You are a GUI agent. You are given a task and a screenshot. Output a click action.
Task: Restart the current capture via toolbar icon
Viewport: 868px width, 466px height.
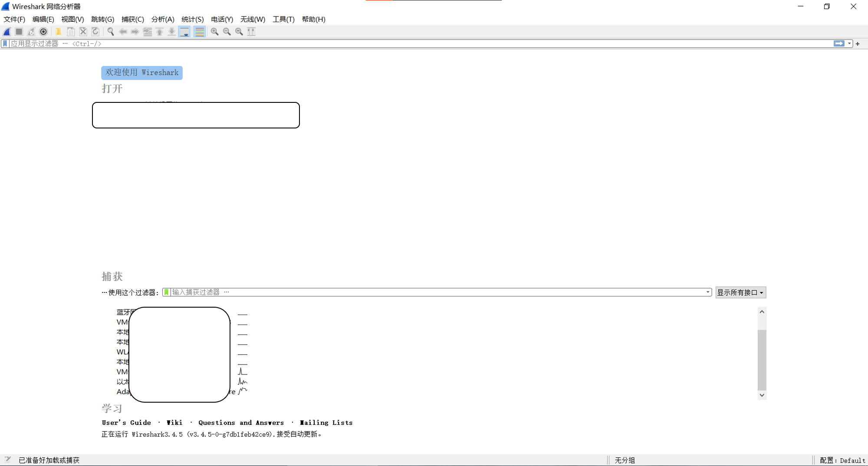click(x=31, y=32)
